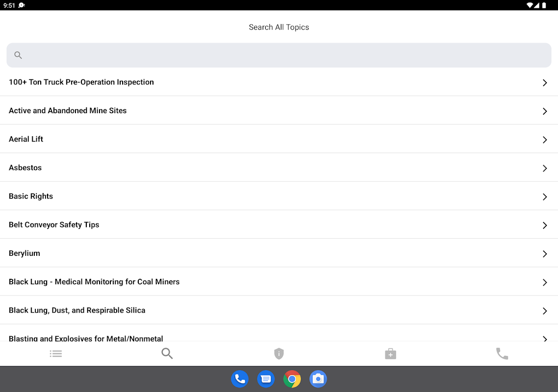Expand chevron on Aerial Lift row
The image size is (558, 392).
coord(545,140)
